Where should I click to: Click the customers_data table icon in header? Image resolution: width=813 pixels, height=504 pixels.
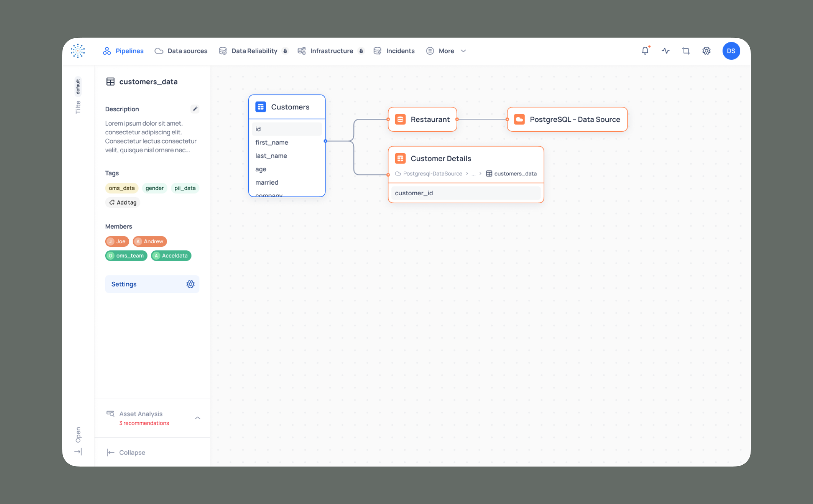coord(110,82)
